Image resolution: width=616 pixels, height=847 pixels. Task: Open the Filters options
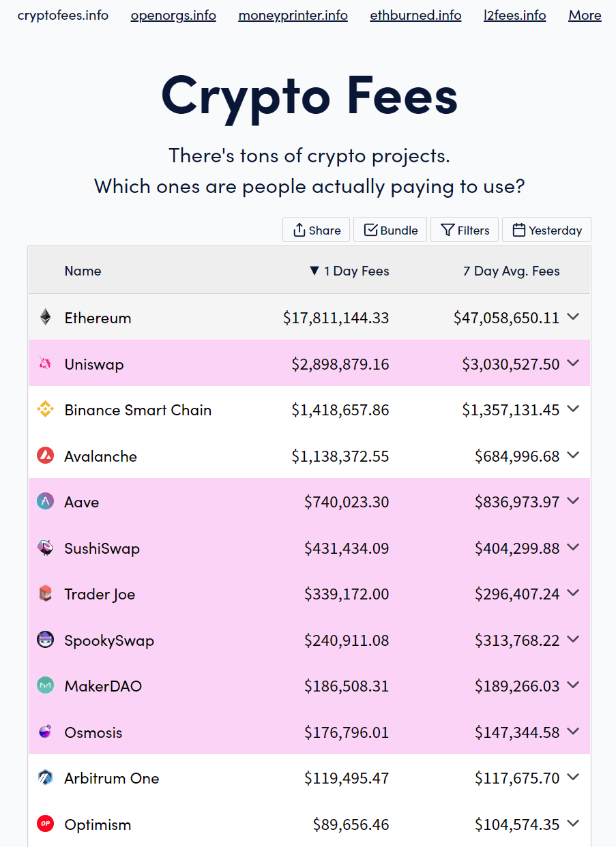pyautogui.click(x=465, y=230)
